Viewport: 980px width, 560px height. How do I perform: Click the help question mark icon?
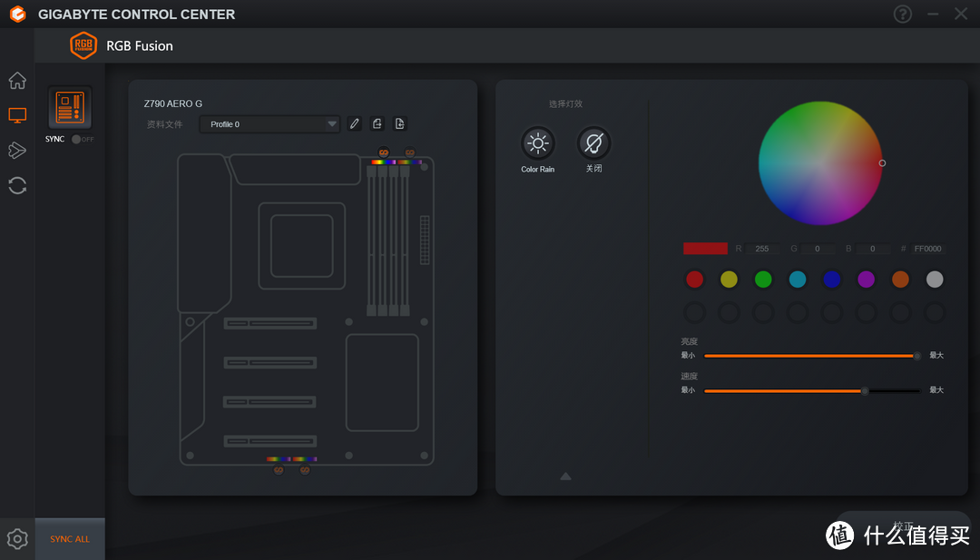(903, 14)
